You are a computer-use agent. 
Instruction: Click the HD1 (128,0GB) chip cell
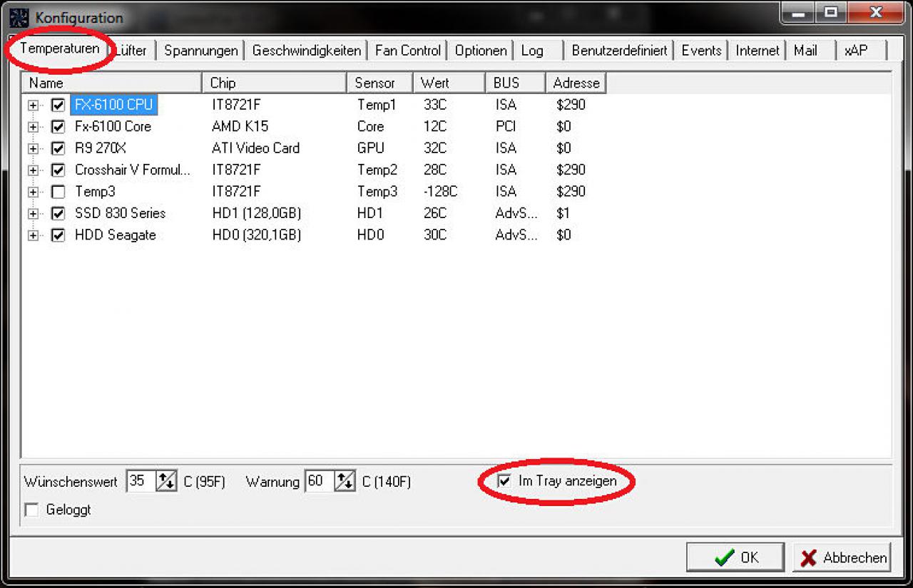click(x=257, y=213)
